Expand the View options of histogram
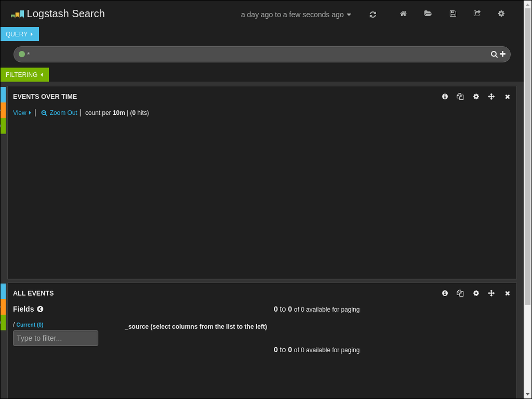This screenshot has height=399, width=532. tap(22, 113)
